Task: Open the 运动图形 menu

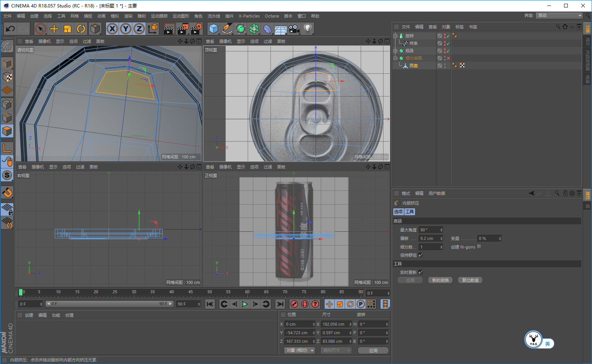Action: coord(181,16)
